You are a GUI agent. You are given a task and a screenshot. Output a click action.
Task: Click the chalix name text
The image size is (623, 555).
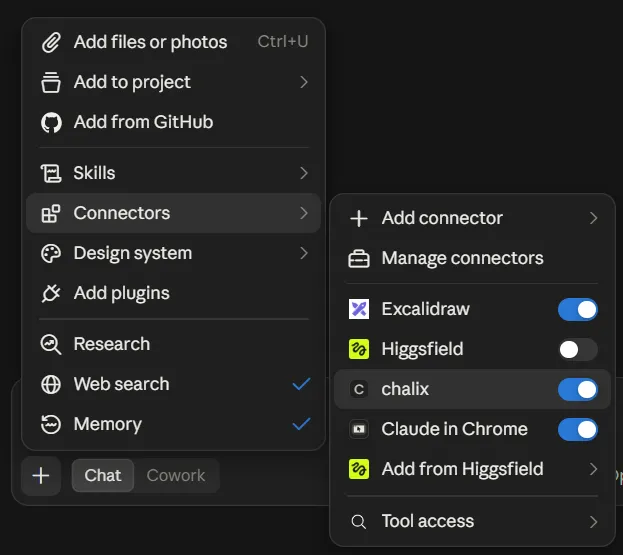point(405,389)
